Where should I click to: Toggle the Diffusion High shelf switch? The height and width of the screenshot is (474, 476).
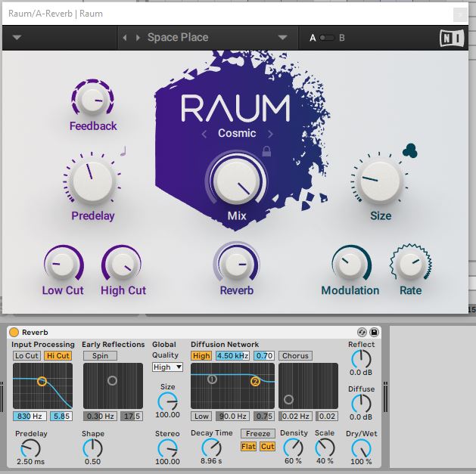[x=201, y=356]
